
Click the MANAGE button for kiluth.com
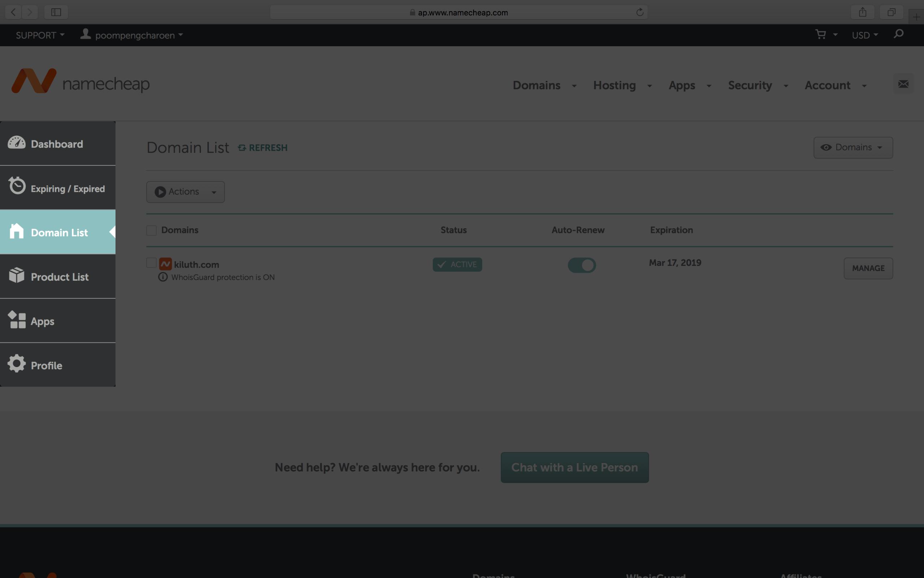tap(868, 268)
